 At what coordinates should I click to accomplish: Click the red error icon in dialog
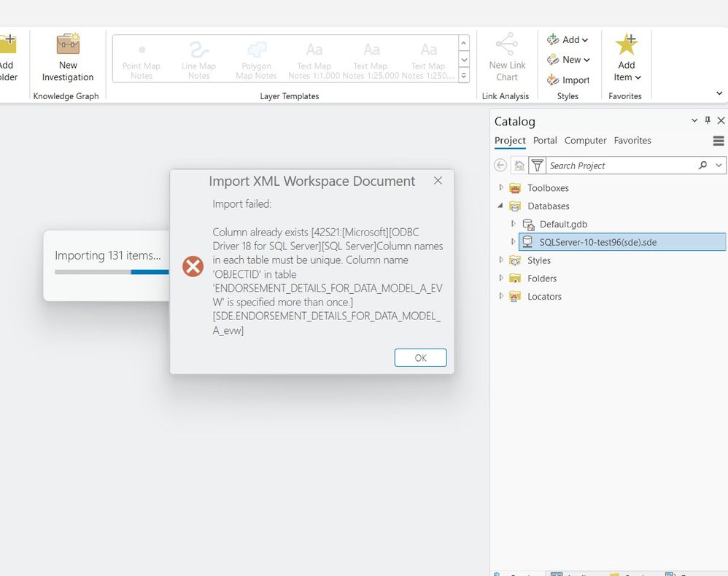[x=193, y=266]
